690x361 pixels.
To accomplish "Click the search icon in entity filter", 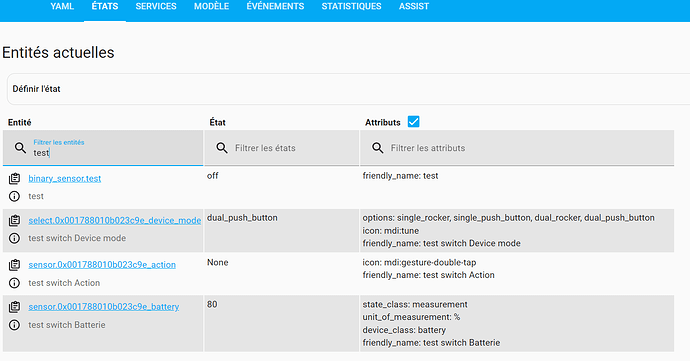I will tap(20, 147).
